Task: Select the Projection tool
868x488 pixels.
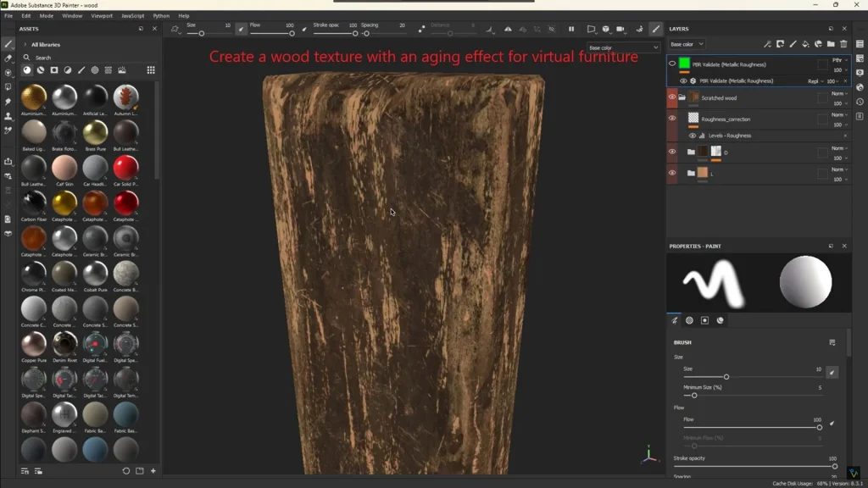Action: coord(8,73)
